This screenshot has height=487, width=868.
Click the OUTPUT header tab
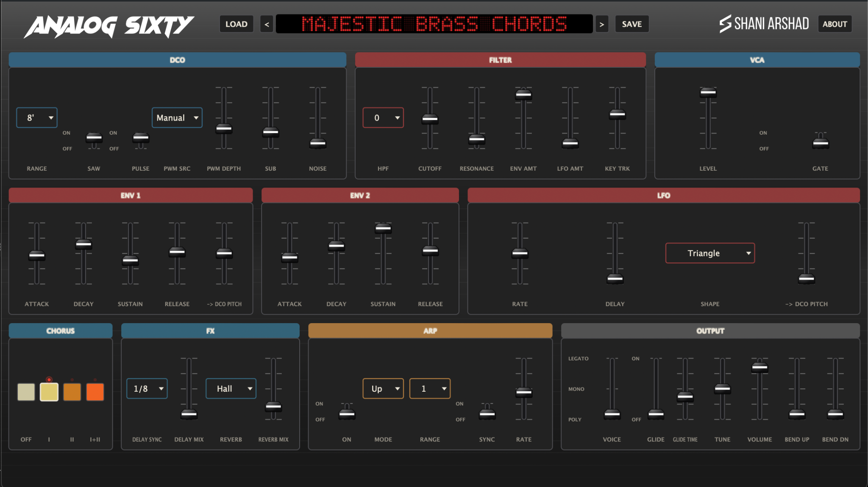click(x=710, y=331)
